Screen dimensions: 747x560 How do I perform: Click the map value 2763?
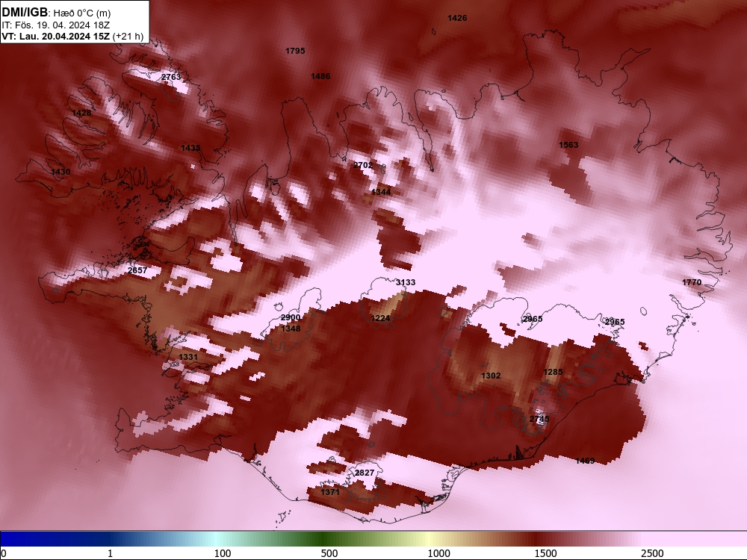pos(171,77)
